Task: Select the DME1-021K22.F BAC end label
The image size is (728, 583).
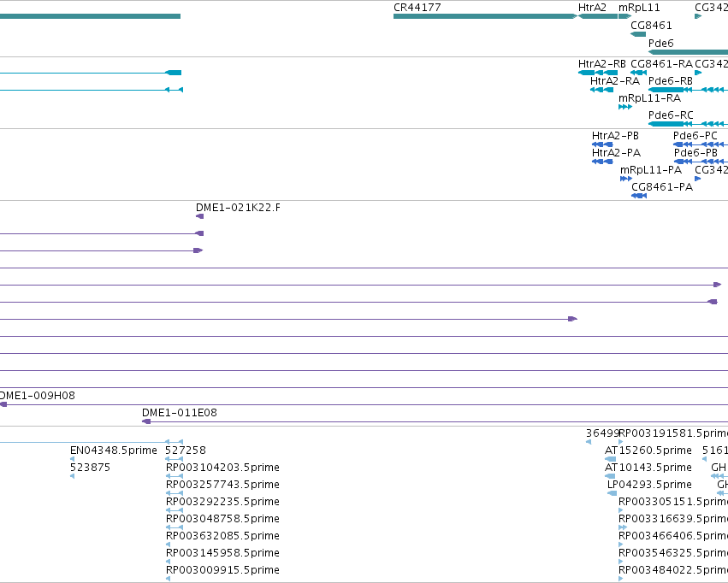Action: (238, 208)
